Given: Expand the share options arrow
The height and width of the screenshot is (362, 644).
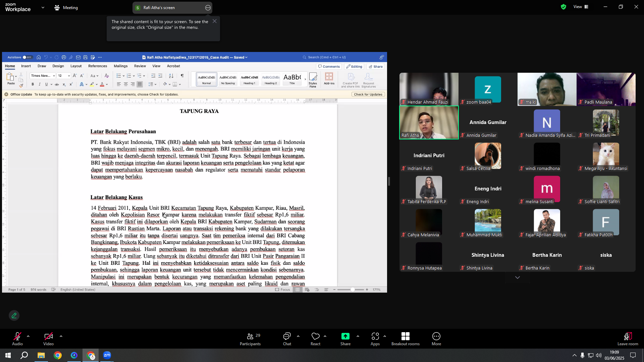Looking at the screenshot, I should 358,336.
